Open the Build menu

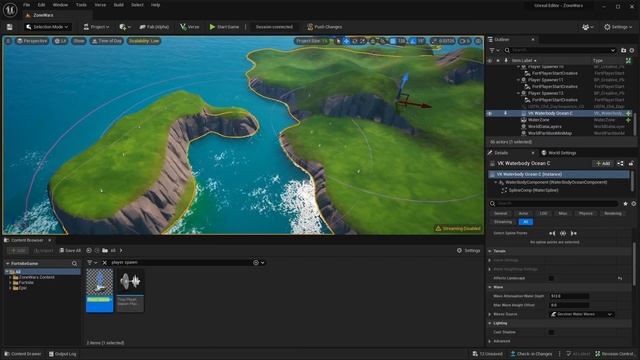click(118, 5)
